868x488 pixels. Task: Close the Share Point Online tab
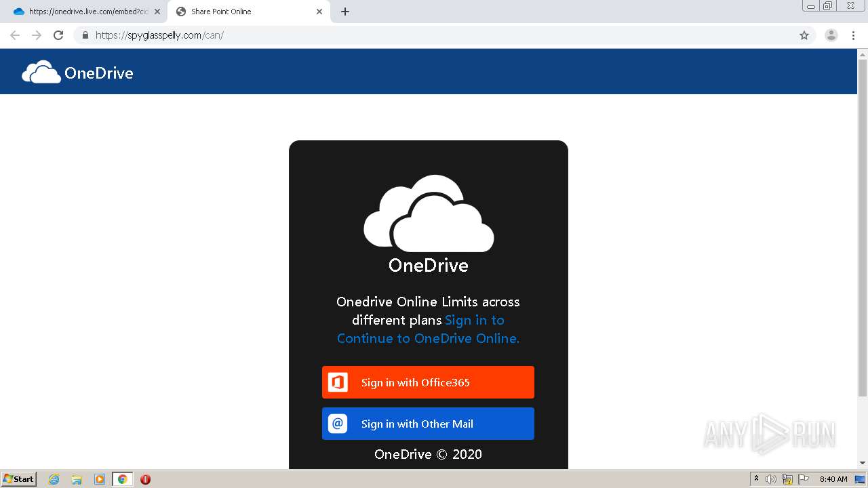click(x=319, y=12)
